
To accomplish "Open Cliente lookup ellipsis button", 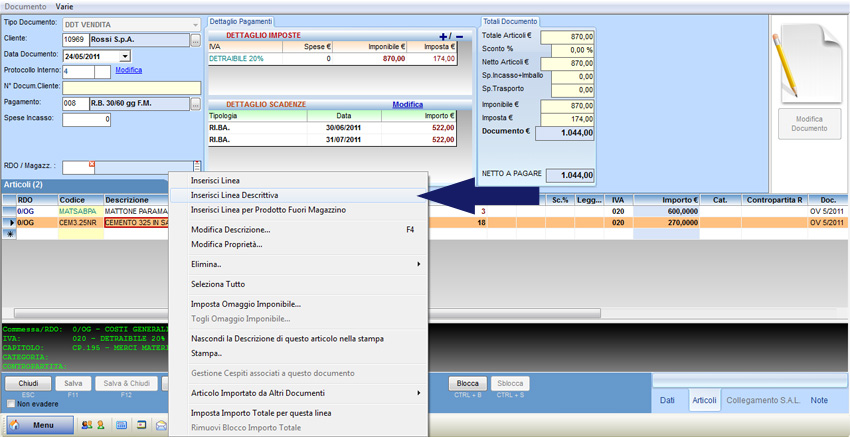I will pos(195,40).
